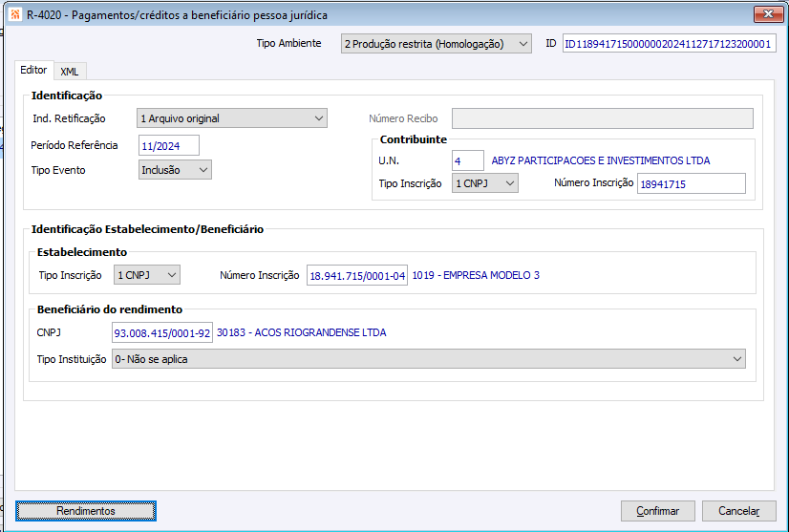Click the Identificação Estabelecimento/Beneficiário heading

point(147,229)
